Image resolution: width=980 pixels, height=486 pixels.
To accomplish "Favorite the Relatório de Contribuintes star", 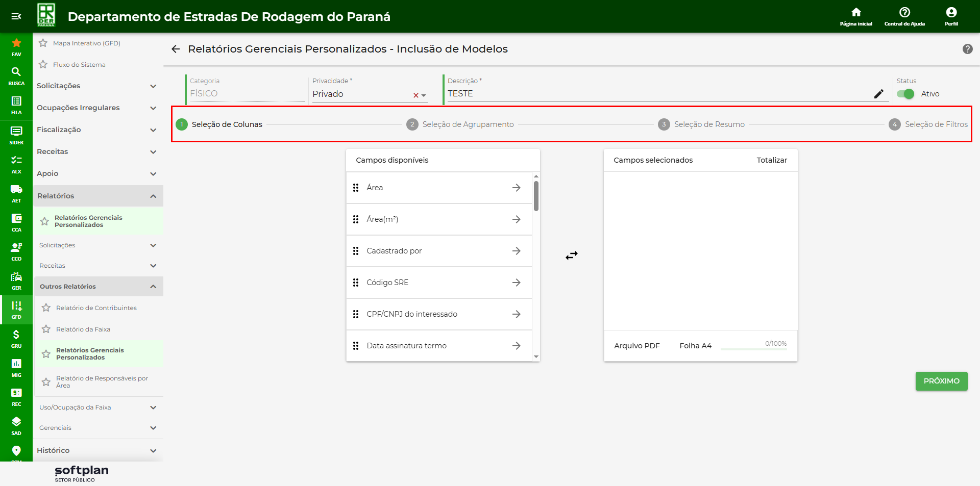I will click(46, 308).
